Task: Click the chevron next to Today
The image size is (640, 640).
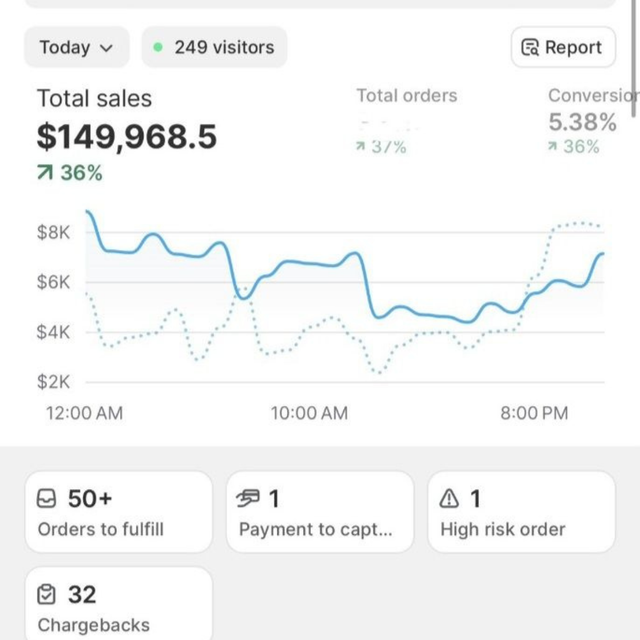Action: point(108,48)
